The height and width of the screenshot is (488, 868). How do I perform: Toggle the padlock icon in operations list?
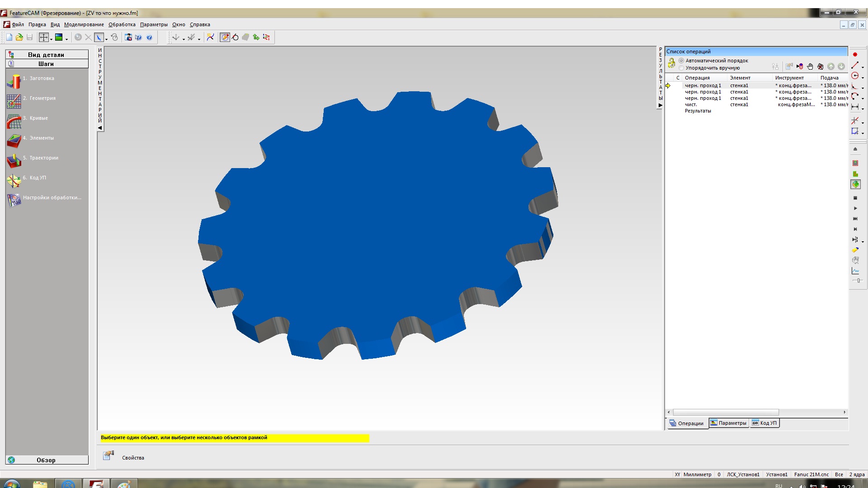[671, 63]
